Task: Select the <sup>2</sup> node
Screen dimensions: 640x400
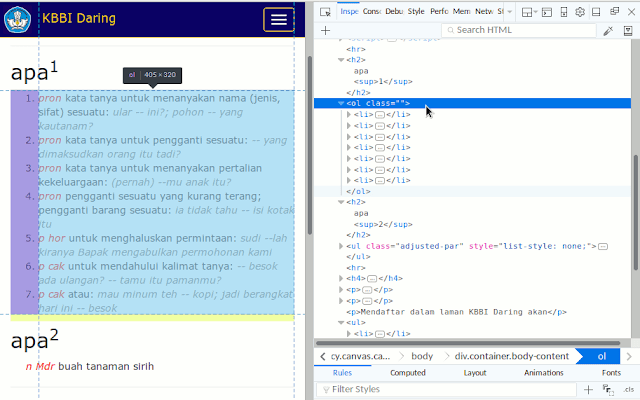Action: point(383,224)
